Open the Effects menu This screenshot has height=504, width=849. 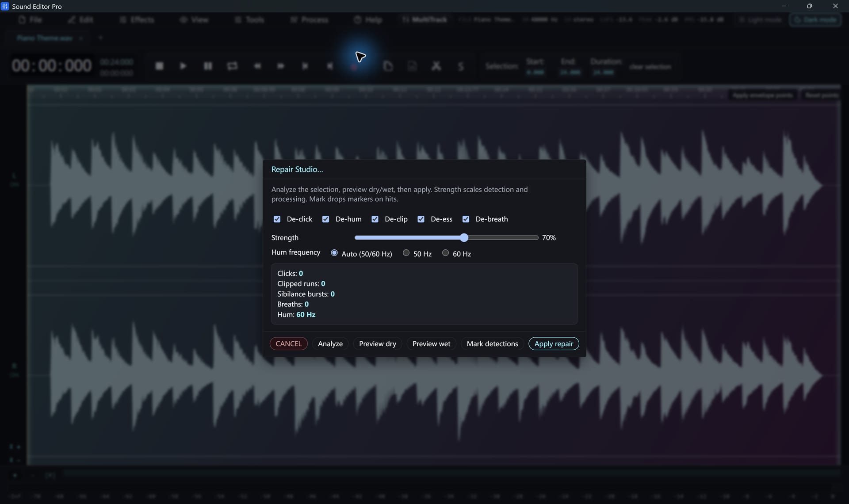coord(137,20)
